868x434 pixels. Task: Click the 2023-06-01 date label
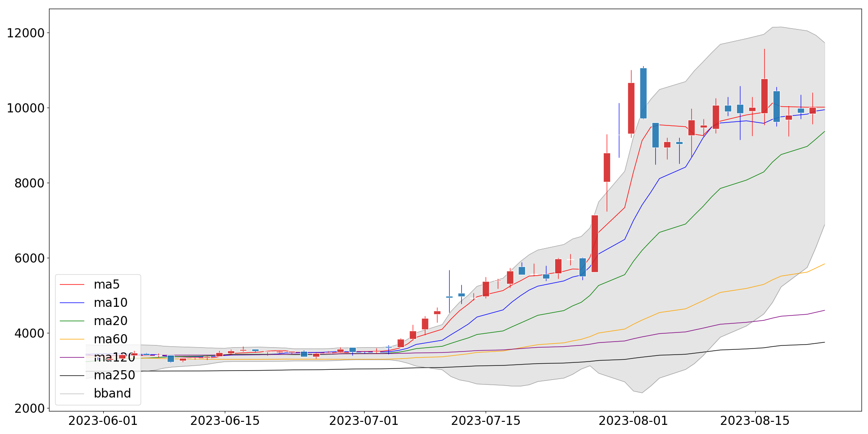(x=103, y=421)
